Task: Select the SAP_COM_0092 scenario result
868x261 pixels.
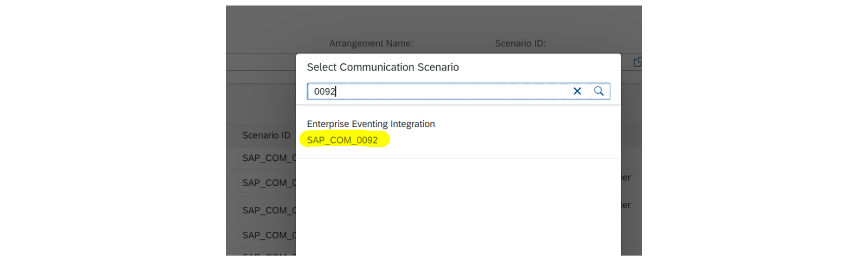Action: (342, 140)
